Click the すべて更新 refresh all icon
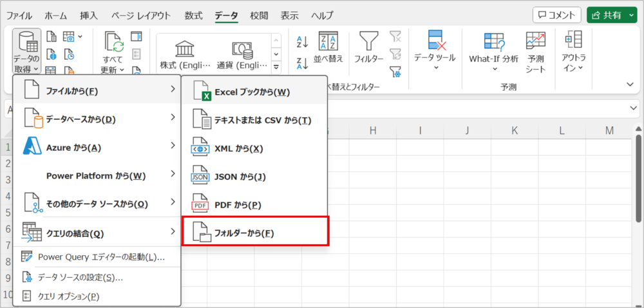The width and height of the screenshot is (644, 308). pos(113,43)
